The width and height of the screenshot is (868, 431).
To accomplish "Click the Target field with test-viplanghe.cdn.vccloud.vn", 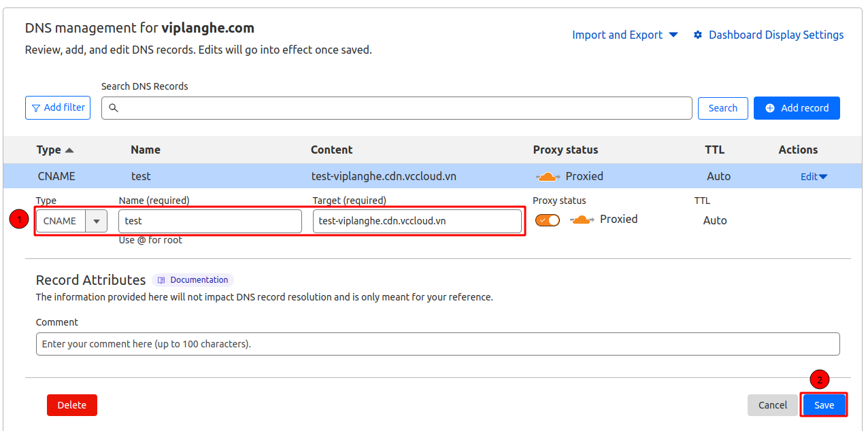I will [x=417, y=221].
